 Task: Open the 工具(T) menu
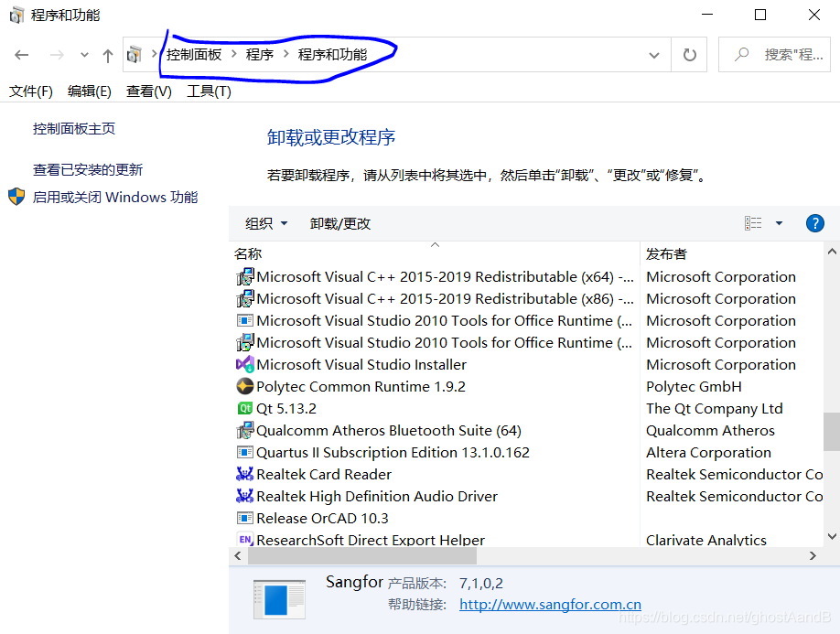coord(209,91)
